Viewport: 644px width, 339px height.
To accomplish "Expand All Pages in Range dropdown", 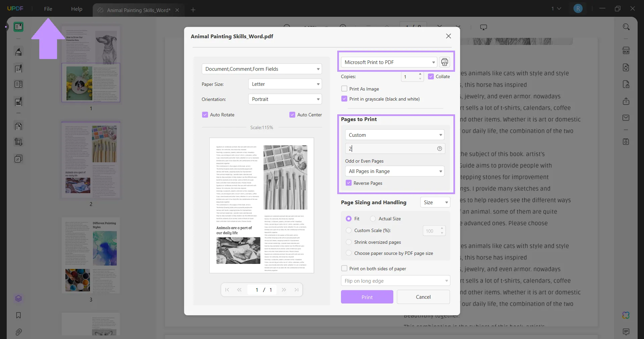I will point(395,171).
